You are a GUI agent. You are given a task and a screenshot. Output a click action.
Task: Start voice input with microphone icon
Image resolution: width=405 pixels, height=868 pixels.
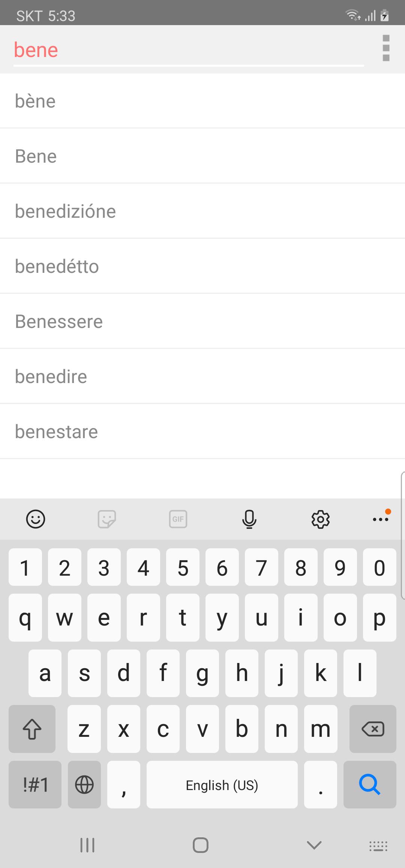click(249, 519)
